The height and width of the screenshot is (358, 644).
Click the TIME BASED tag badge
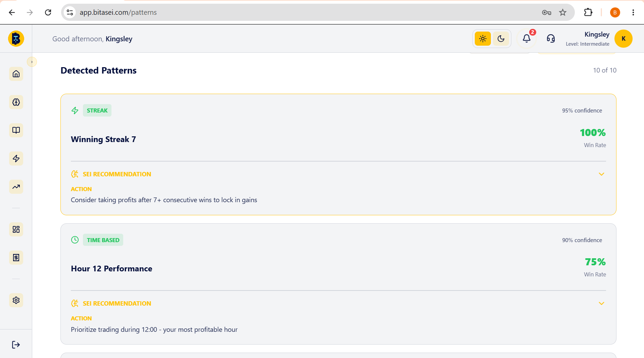pos(103,240)
